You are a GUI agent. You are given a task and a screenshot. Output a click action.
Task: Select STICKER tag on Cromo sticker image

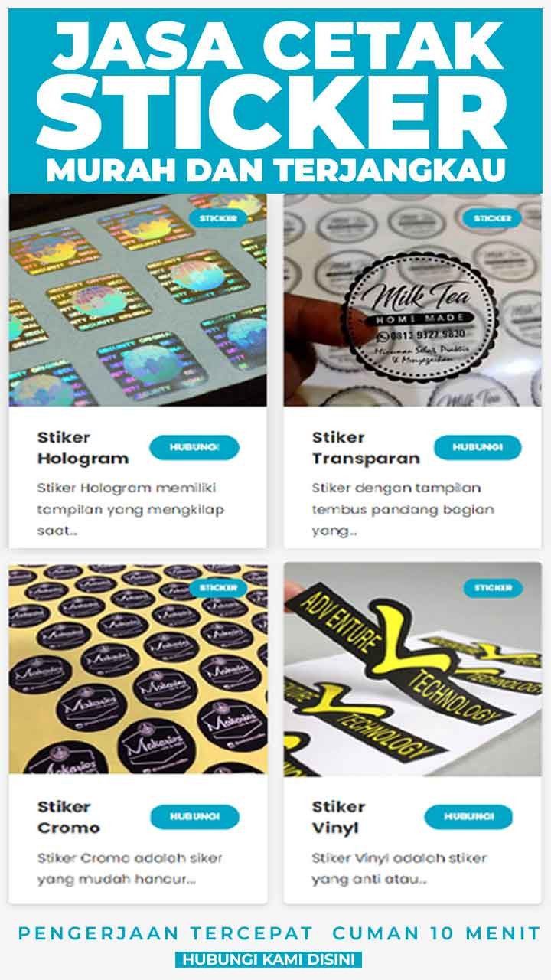tap(218, 588)
